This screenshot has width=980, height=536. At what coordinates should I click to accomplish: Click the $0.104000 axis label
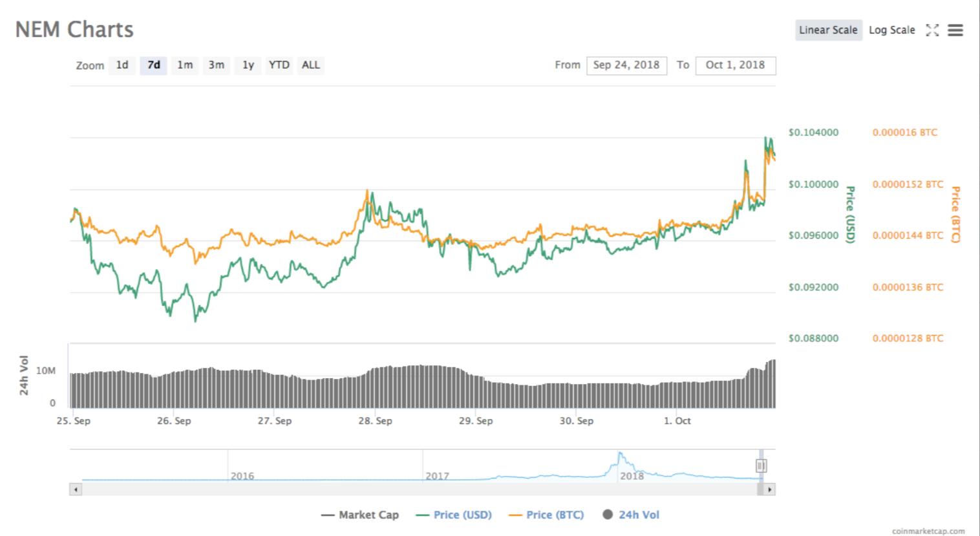pos(813,133)
